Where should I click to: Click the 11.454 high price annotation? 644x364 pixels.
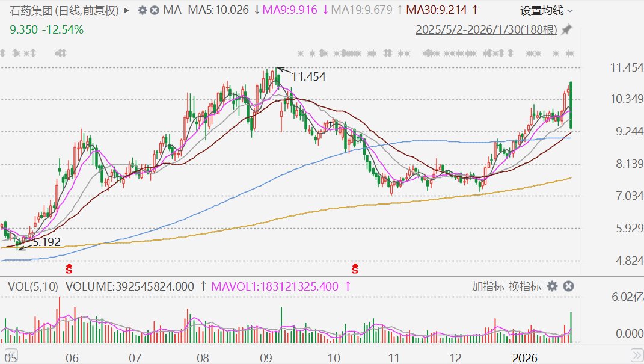(308, 76)
